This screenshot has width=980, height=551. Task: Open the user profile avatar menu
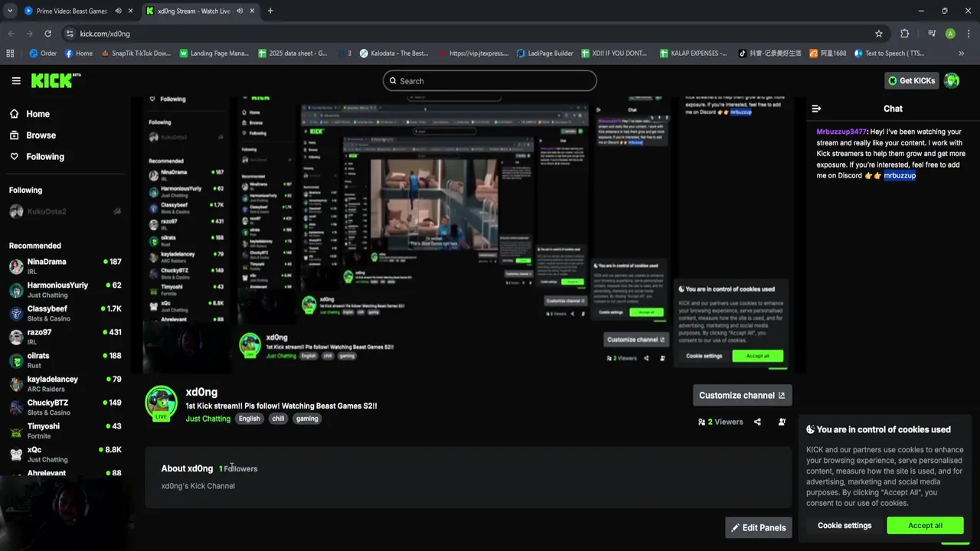952,80
